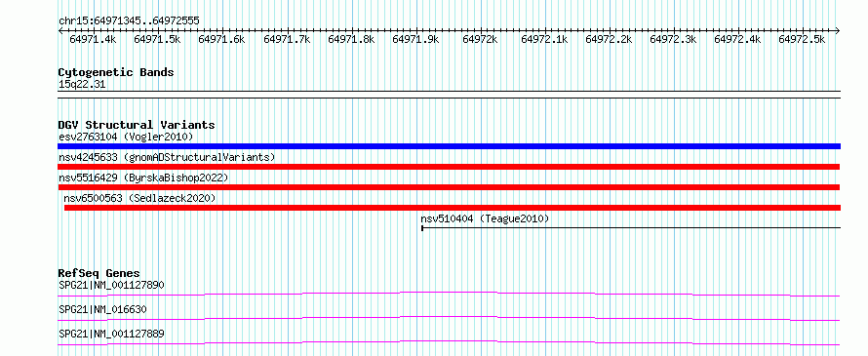Click the chr15:64971345..64972555 coordinate label
Image resolution: width=868 pixels, height=356 pixels.
(129, 20)
